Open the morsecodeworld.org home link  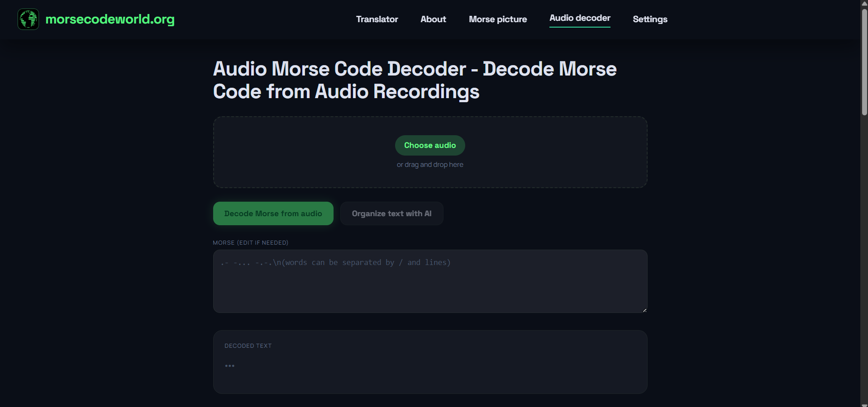pyautogui.click(x=110, y=19)
